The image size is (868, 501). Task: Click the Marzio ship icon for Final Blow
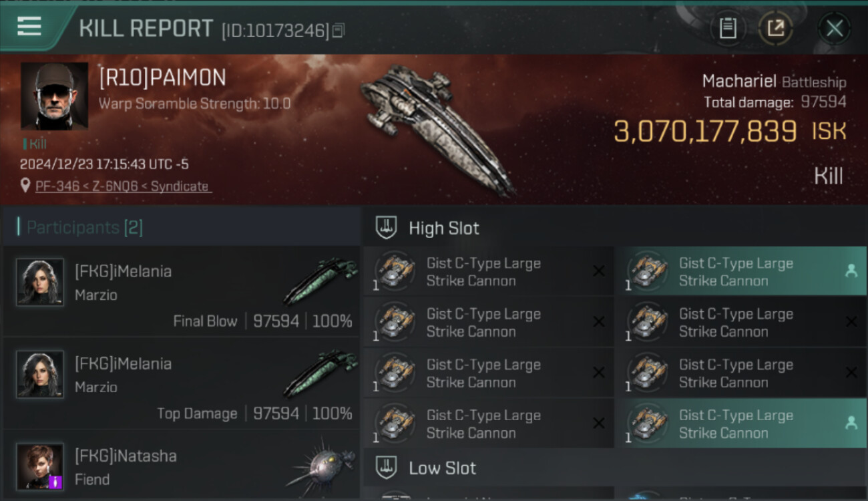coord(319,281)
